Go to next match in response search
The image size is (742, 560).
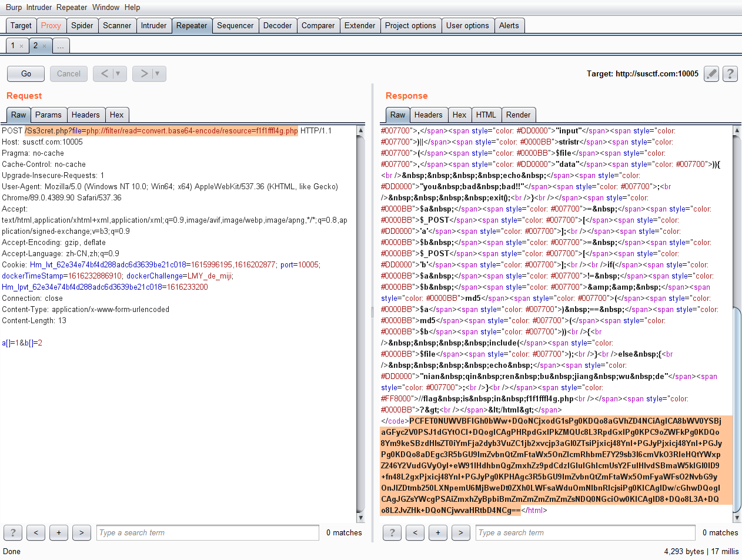click(x=460, y=532)
